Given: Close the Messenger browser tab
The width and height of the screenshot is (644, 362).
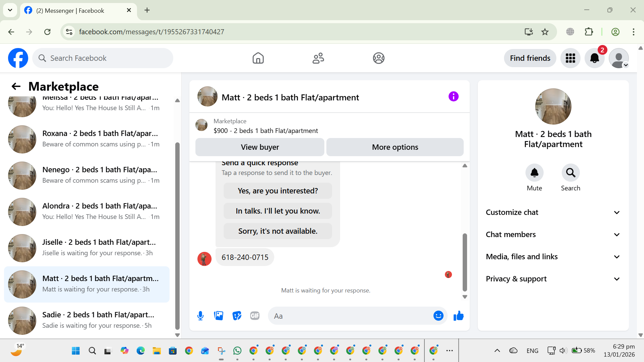Looking at the screenshot, I should [x=129, y=10].
